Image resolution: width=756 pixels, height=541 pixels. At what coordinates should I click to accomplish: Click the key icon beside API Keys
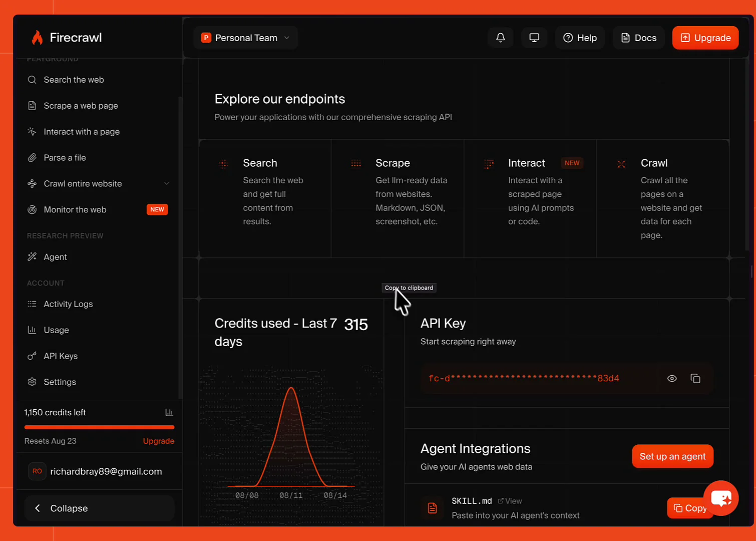[x=32, y=356]
